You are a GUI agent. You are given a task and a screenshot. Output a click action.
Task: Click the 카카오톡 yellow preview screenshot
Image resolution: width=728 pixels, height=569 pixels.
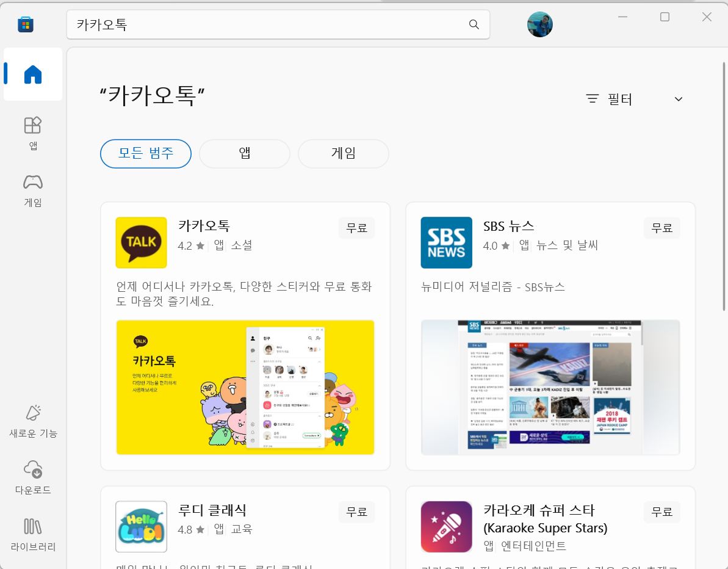[x=245, y=387]
